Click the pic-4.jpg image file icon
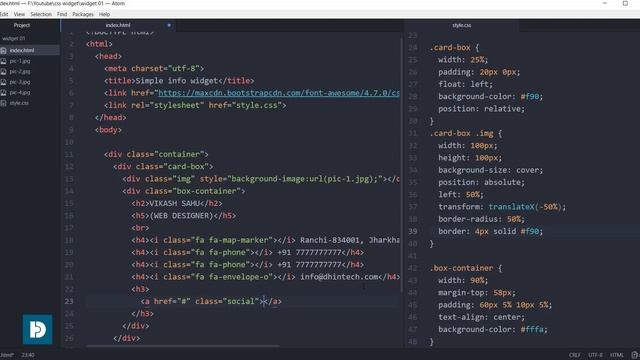 pos(4,93)
